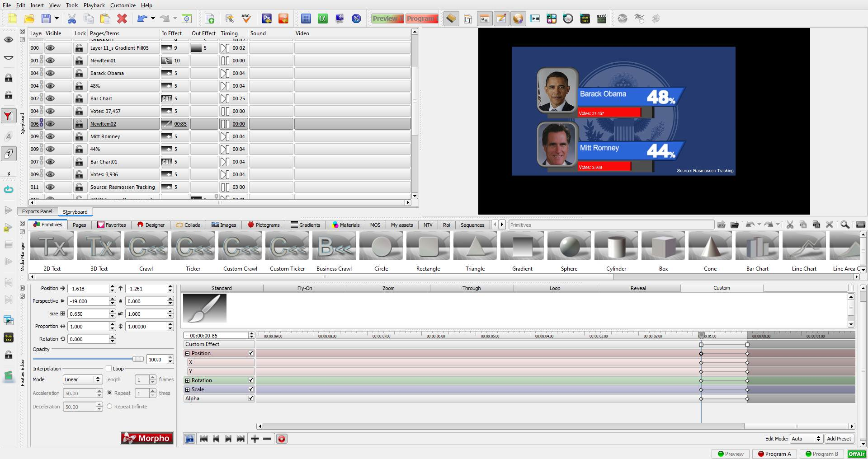The image size is (868, 459).
Task: Open a project using the folder icon
Action: [29, 19]
